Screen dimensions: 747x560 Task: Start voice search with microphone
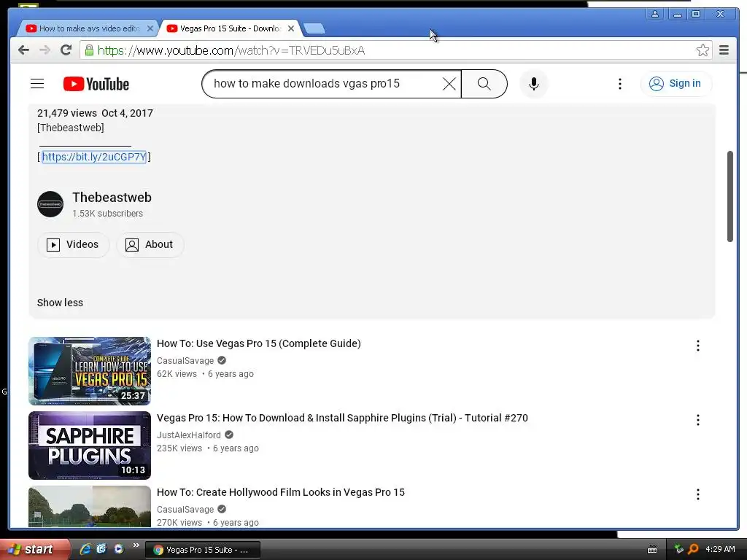pos(533,84)
